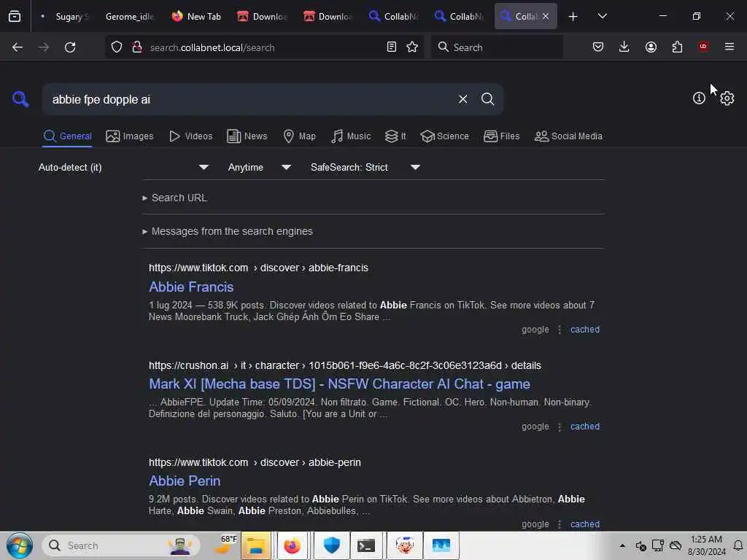
Task: Open terminal app in taskbar
Action: tap(366, 545)
